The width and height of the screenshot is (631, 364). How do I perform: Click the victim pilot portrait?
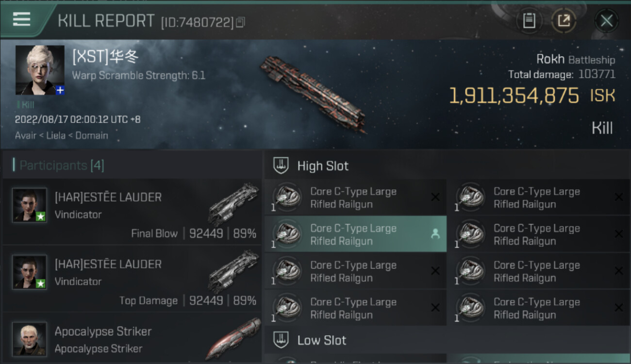[40, 70]
